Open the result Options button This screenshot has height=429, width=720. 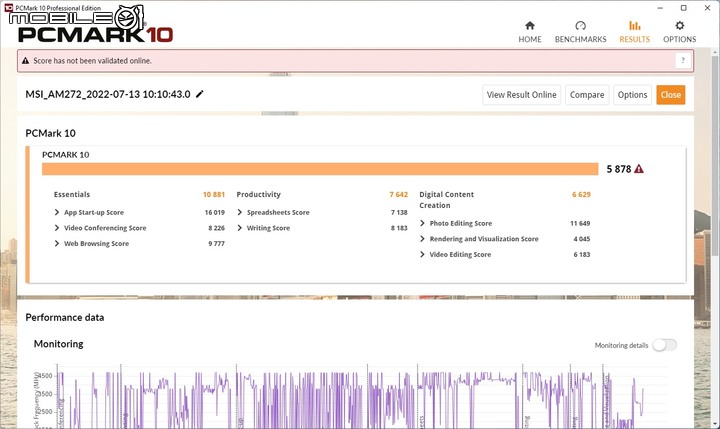click(632, 95)
